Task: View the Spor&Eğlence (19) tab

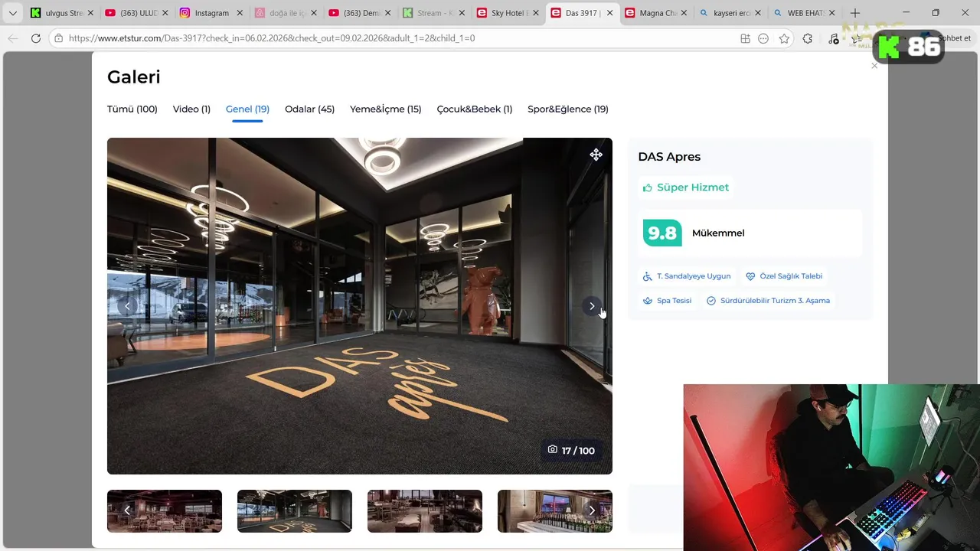Action: tap(568, 109)
